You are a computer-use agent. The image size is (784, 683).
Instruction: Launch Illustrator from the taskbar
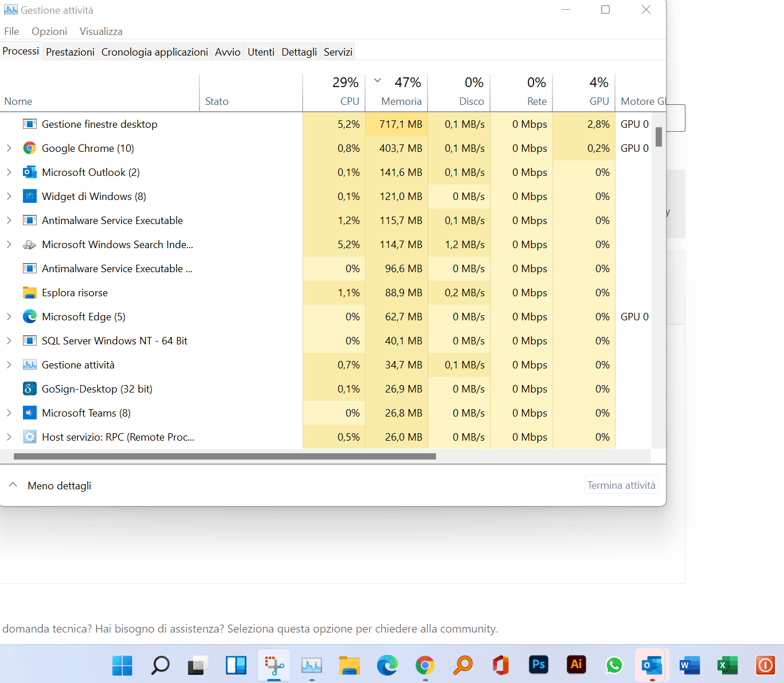tap(576, 665)
